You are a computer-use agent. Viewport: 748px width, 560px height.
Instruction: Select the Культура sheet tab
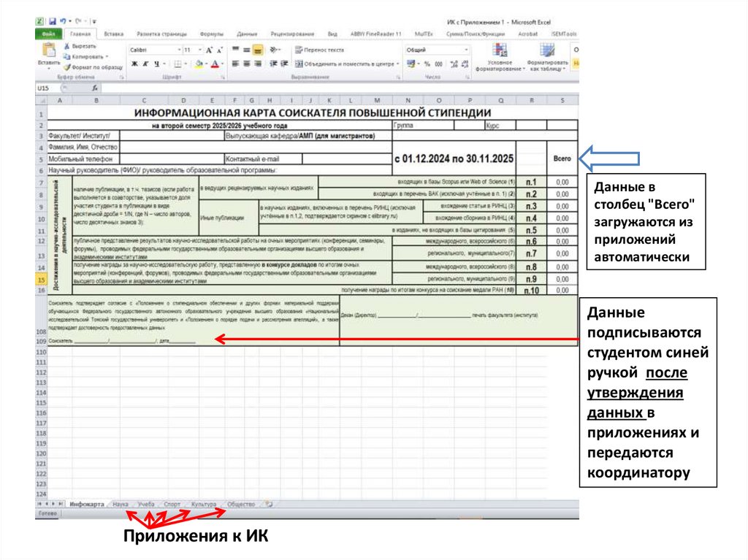click(204, 505)
